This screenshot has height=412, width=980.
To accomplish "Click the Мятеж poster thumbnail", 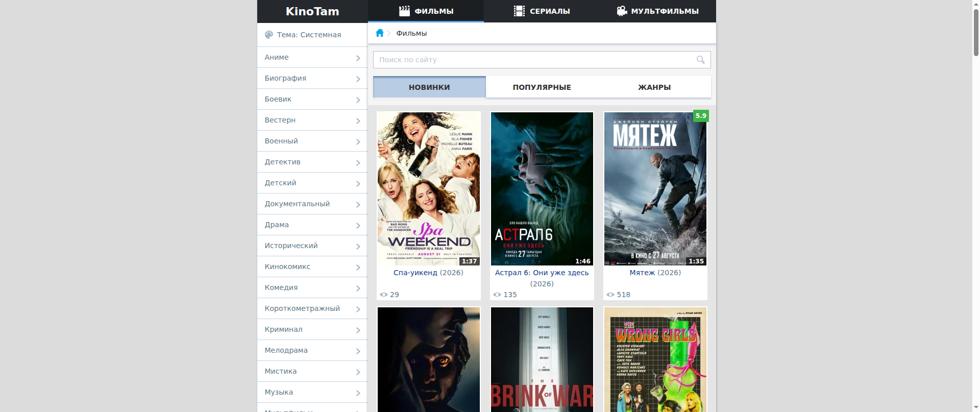I will tap(655, 189).
